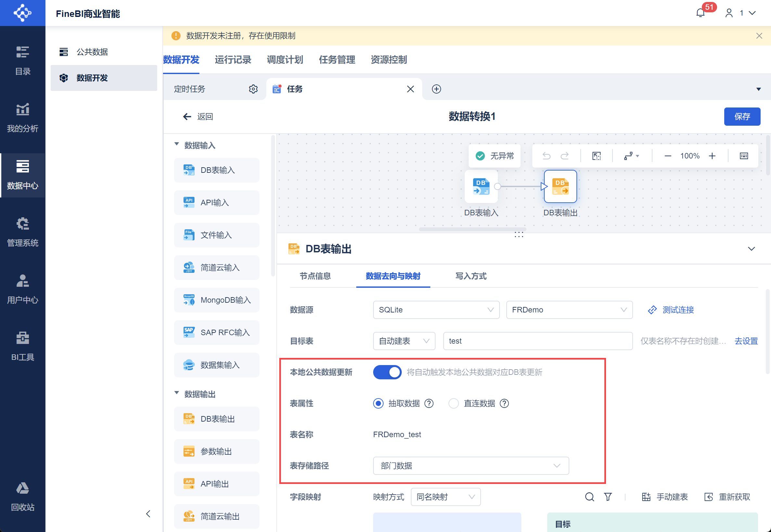This screenshot has width=771, height=532.
Task: Open settings gear for 定时任务
Action: (x=253, y=89)
